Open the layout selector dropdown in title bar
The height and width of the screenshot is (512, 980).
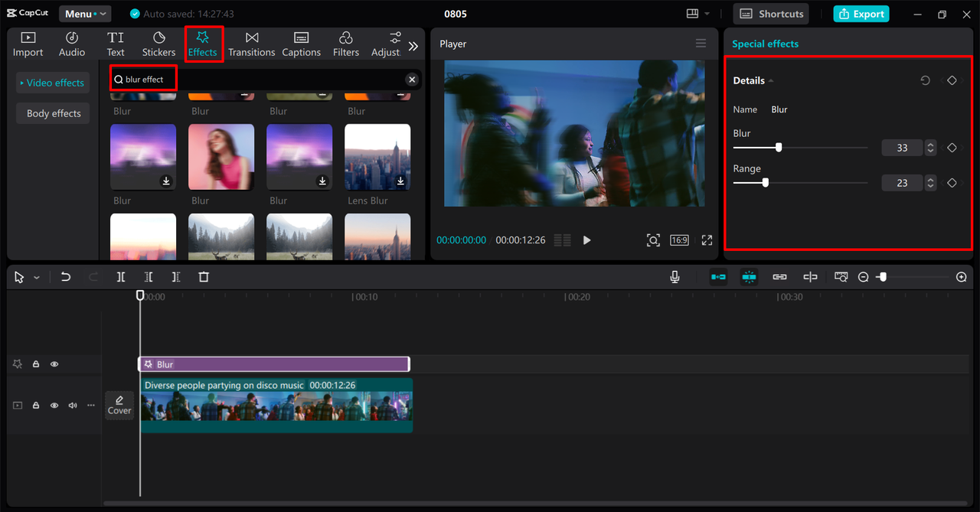(697, 14)
